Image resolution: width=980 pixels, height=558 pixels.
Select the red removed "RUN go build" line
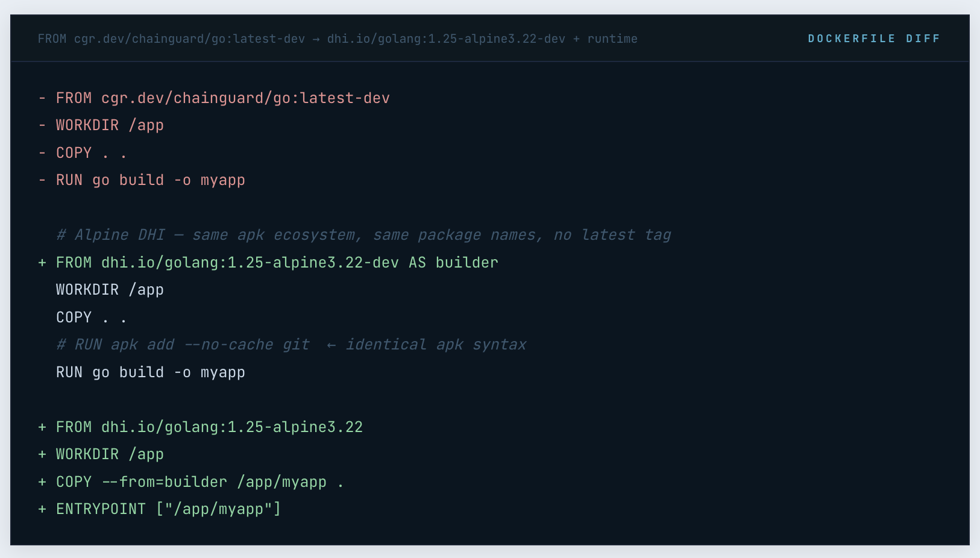(x=150, y=180)
